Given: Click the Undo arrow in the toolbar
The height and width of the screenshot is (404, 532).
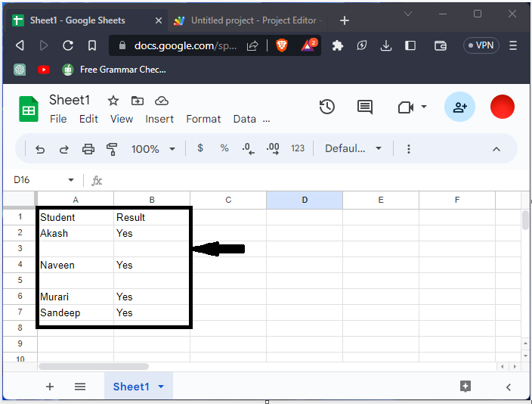Looking at the screenshot, I should coord(40,149).
